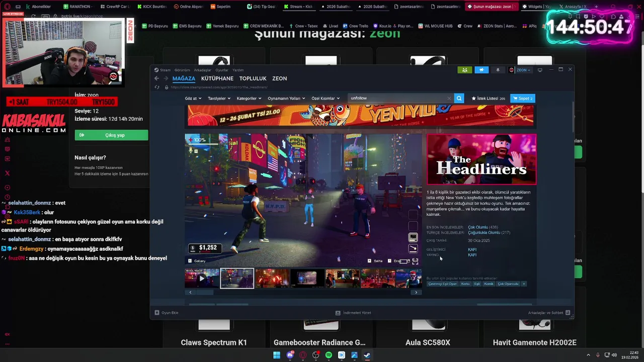Switch to the MAĞAZA tab
This screenshot has height=362, width=644.
(184, 78)
